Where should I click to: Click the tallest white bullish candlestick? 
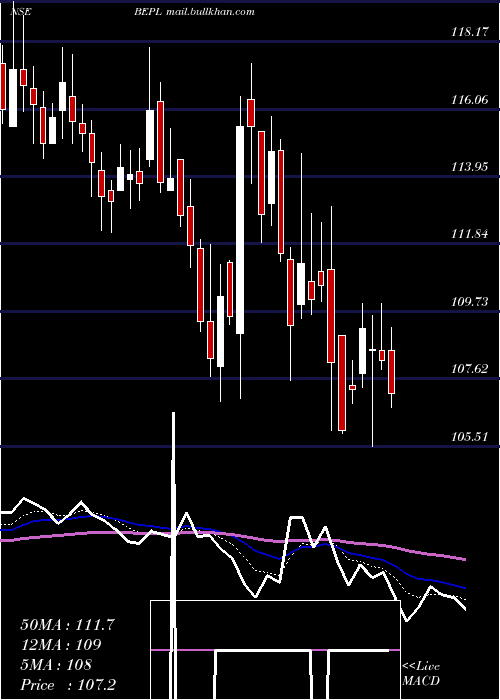pyautogui.click(x=240, y=230)
